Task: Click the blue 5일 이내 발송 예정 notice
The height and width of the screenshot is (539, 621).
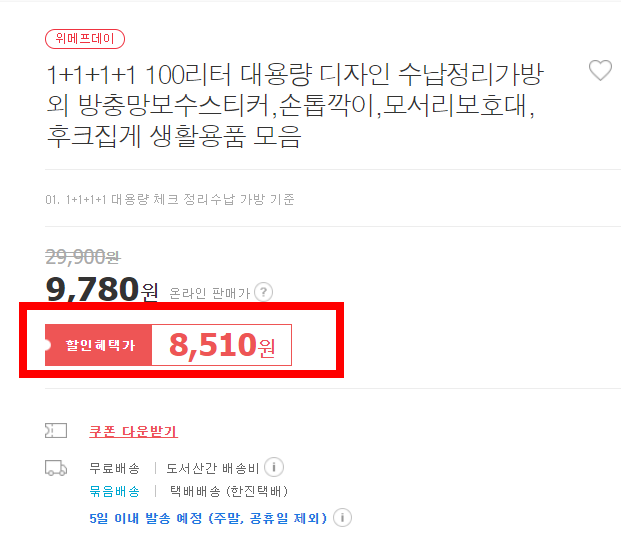Action: (208, 518)
